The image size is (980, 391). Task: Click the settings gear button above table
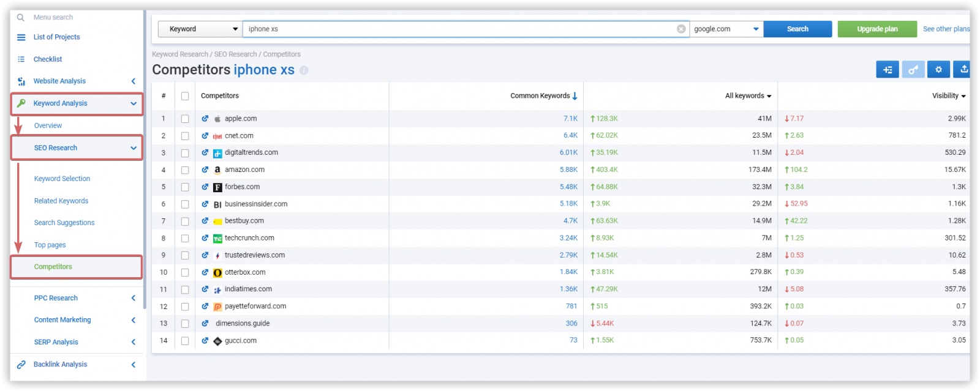938,70
